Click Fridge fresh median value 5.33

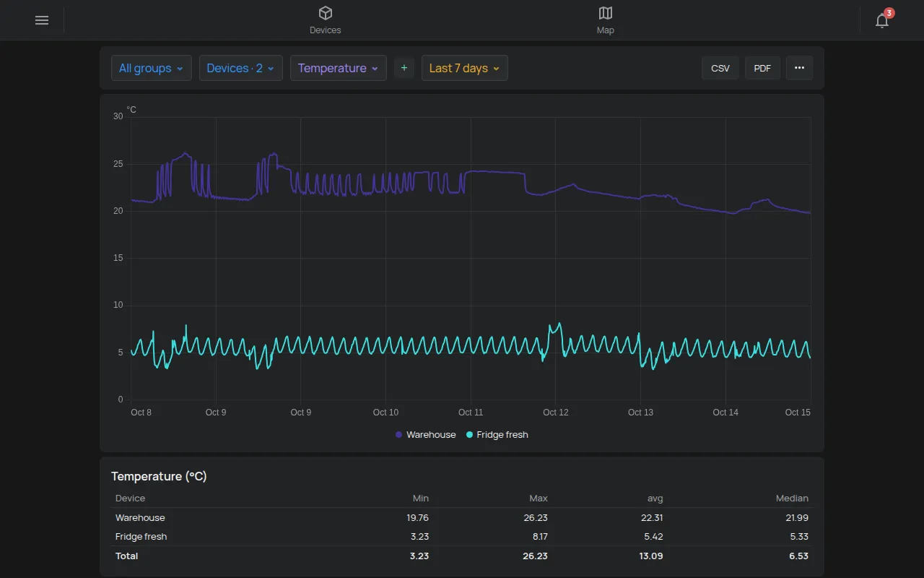coord(799,537)
